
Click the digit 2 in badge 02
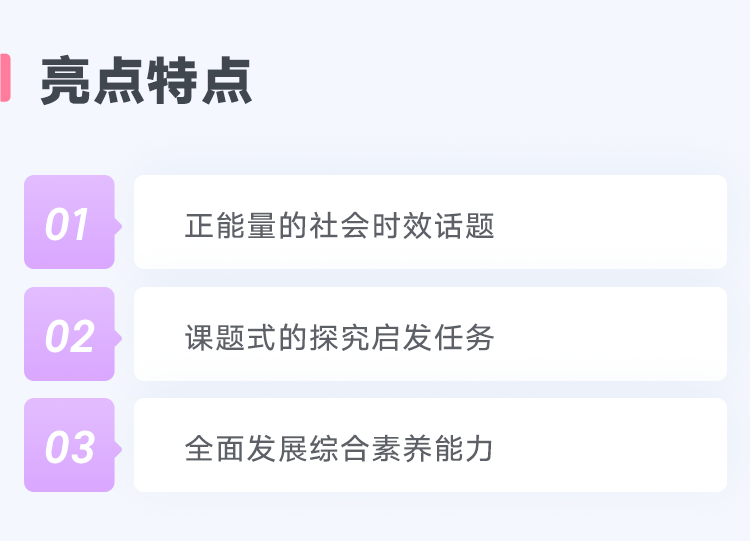(x=82, y=336)
